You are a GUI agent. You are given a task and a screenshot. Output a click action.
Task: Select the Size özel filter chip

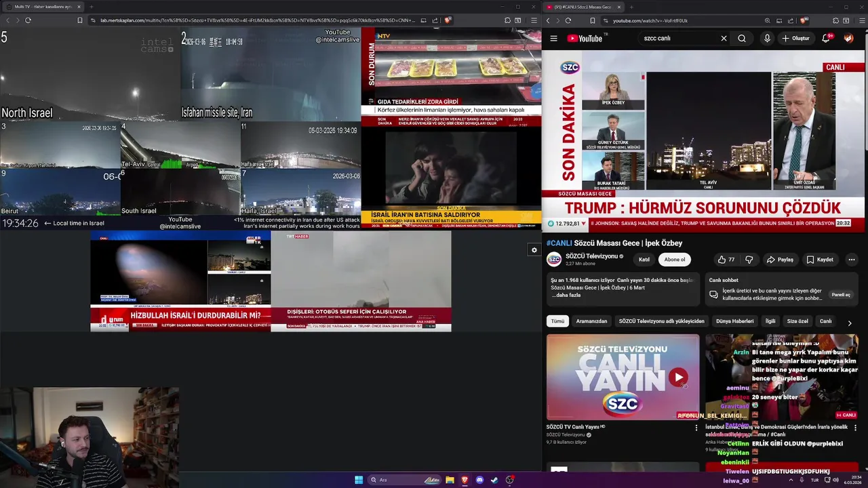(x=797, y=321)
